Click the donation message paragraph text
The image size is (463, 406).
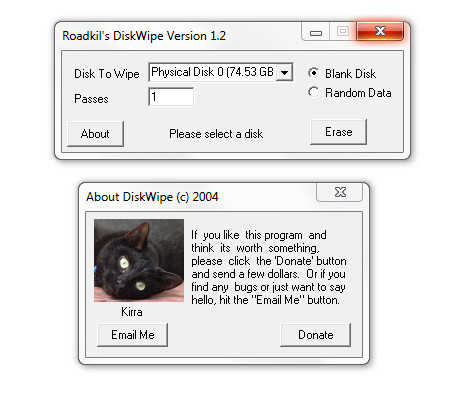(269, 267)
